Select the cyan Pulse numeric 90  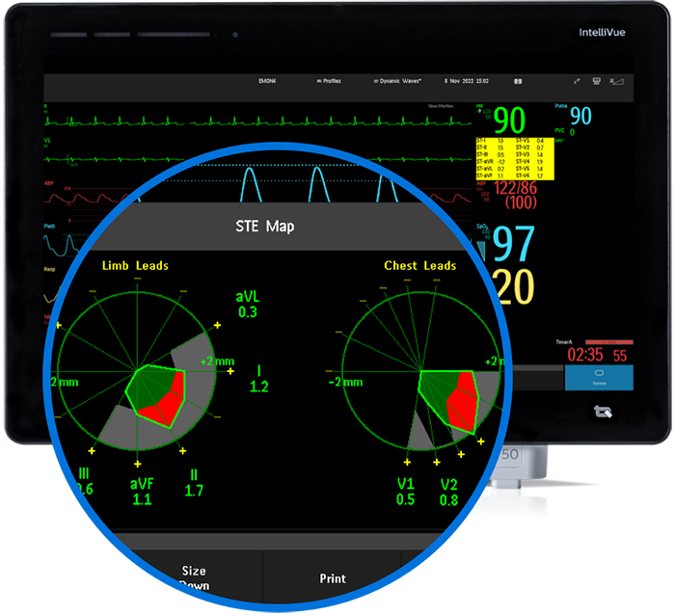580,117
